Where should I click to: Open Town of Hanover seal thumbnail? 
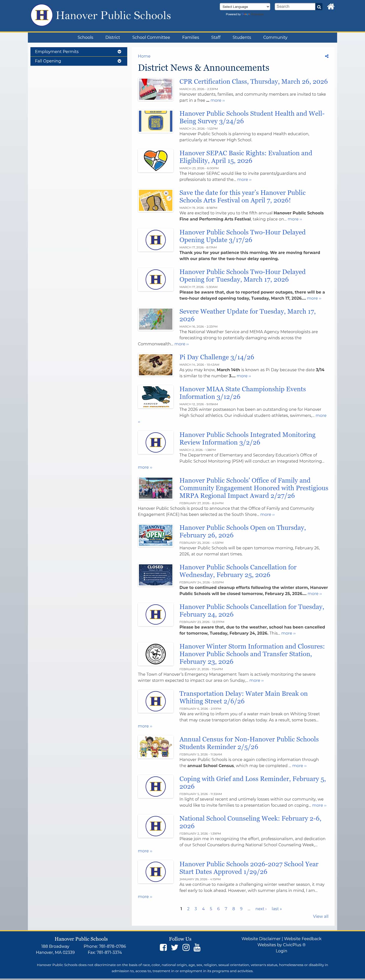click(156, 654)
